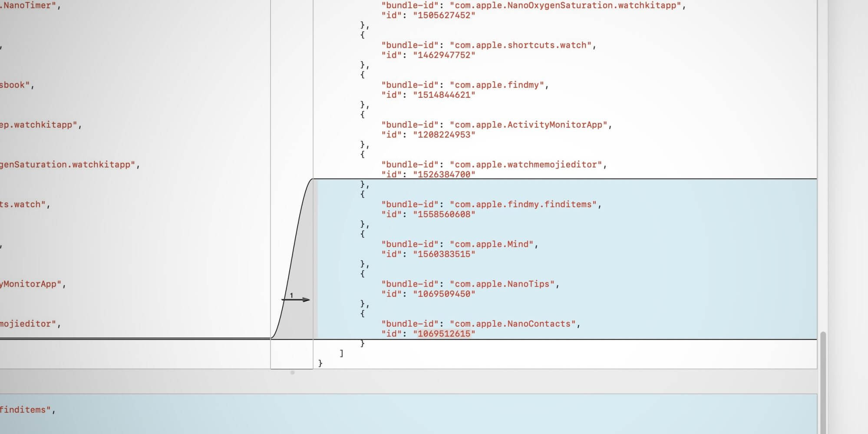This screenshot has width=868, height=434.
Task: Click the com.apple.findmy bundle-id line
Action: click(x=465, y=85)
